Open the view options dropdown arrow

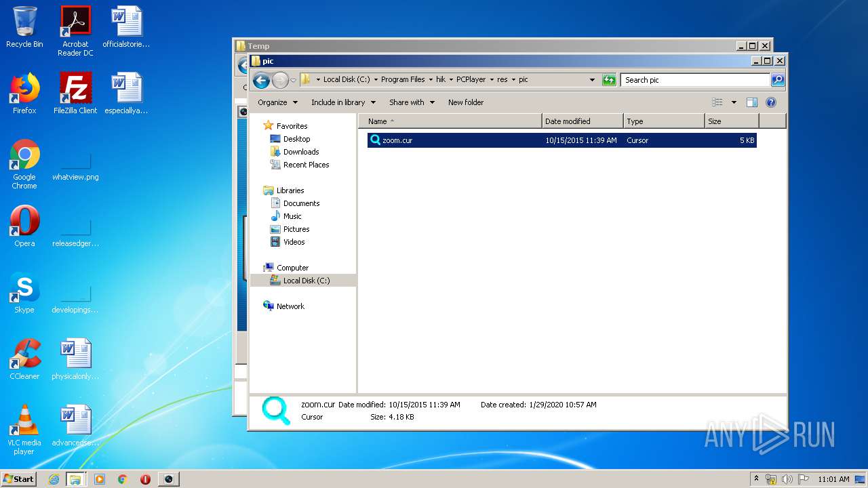coord(734,102)
